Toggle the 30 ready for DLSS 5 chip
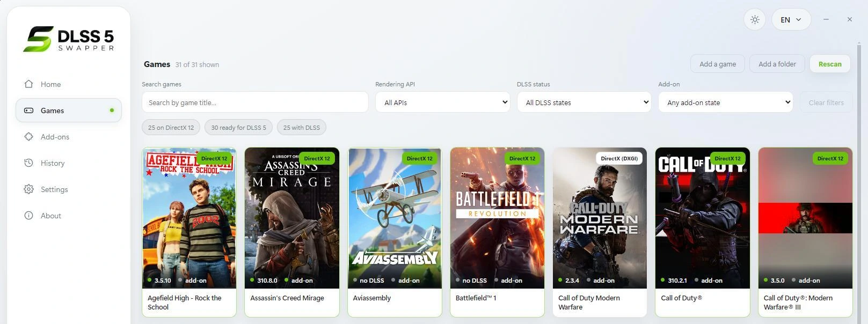 point(238,128)
